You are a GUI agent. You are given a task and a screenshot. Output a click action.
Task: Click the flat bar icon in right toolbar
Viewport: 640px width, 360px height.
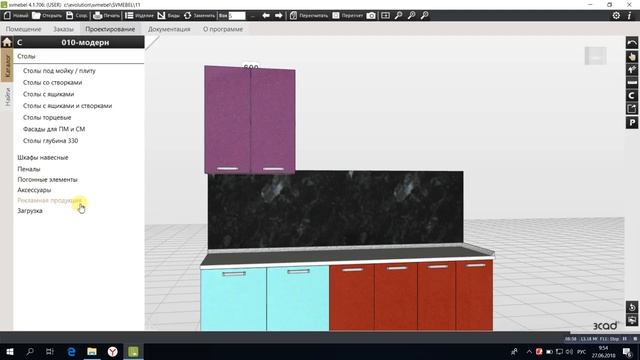pos(632,83)
